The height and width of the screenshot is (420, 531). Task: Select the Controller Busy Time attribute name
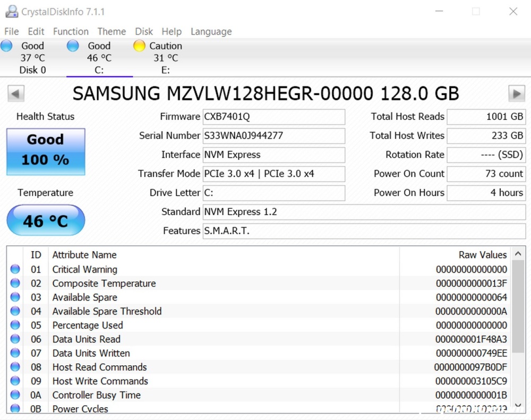coord(97,395)
